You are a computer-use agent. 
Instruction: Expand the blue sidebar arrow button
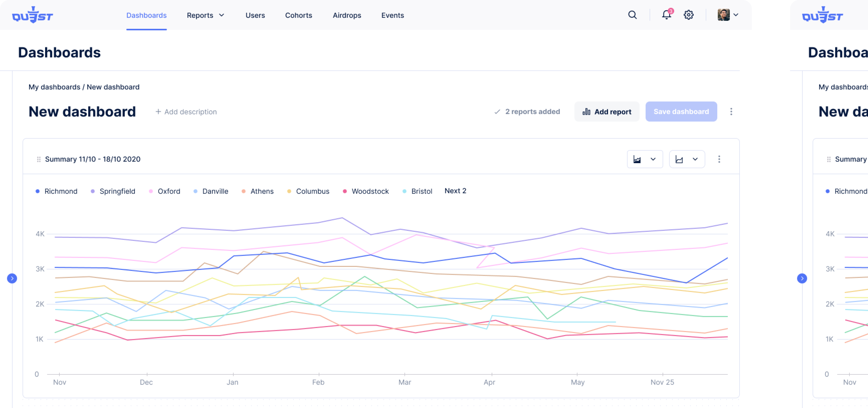pos(12,278)
